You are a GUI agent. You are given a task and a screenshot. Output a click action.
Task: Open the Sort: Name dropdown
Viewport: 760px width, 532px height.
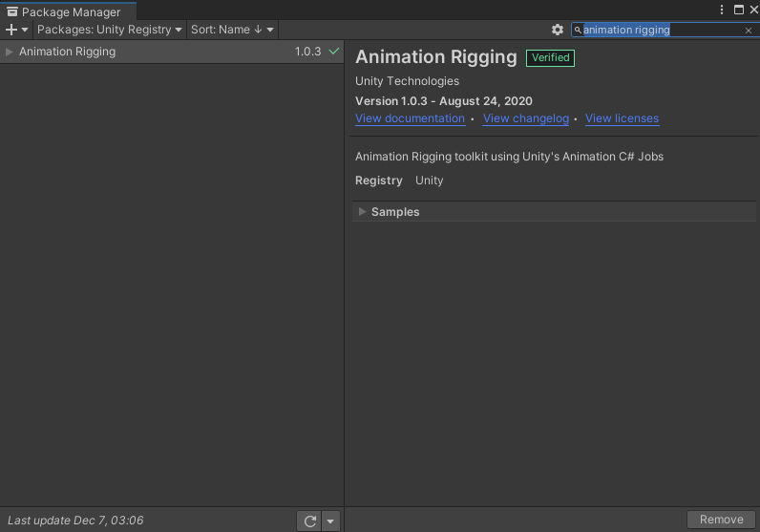pos(232,30)
